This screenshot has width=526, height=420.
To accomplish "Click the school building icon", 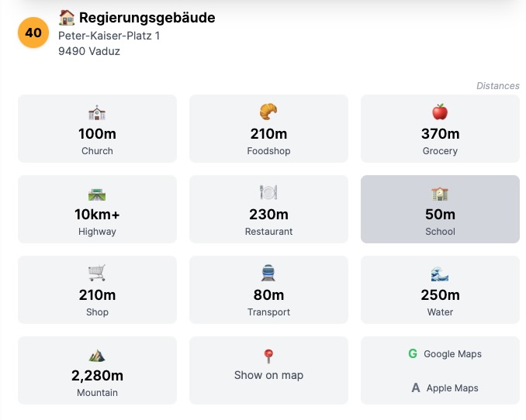I will click(x=440, y=194).
